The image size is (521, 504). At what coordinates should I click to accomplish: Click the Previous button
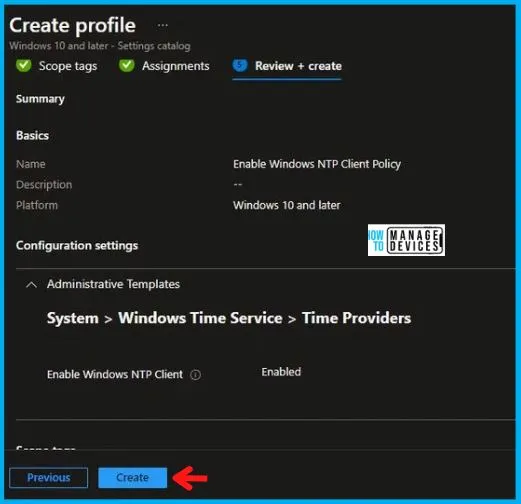point(49,478)
